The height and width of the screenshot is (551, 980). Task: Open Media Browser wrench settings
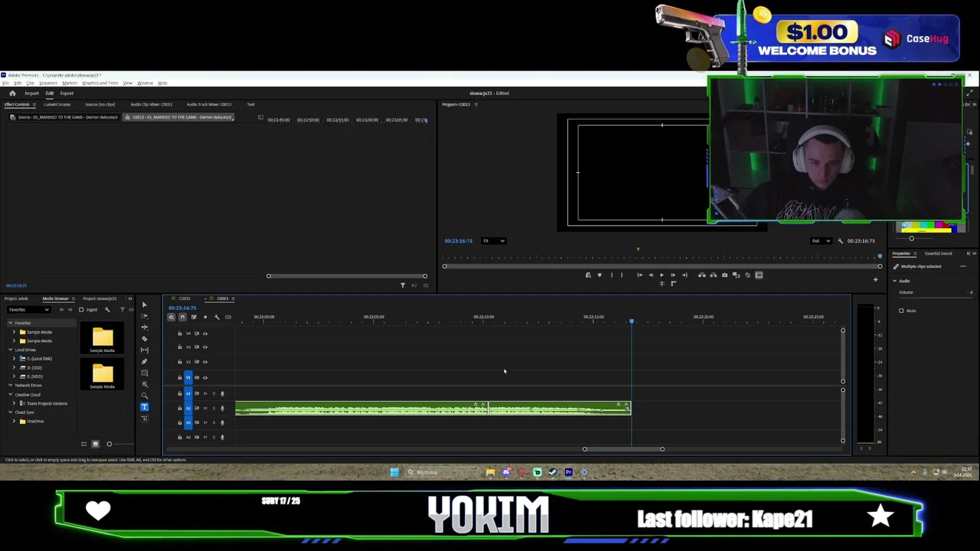pyautogui.click(x=107, y=309)
